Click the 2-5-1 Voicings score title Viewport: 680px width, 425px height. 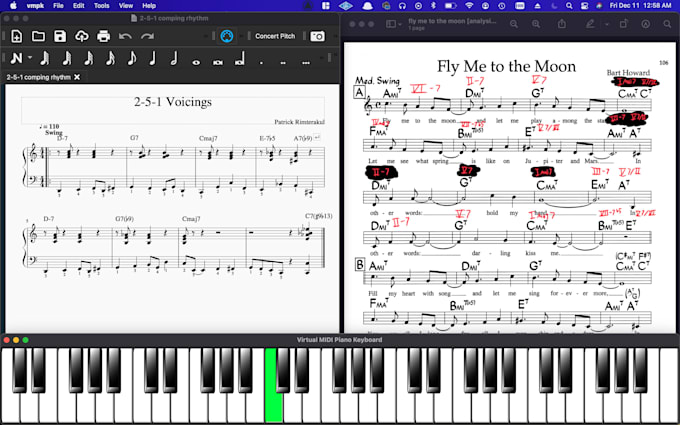tap(173, 102)
